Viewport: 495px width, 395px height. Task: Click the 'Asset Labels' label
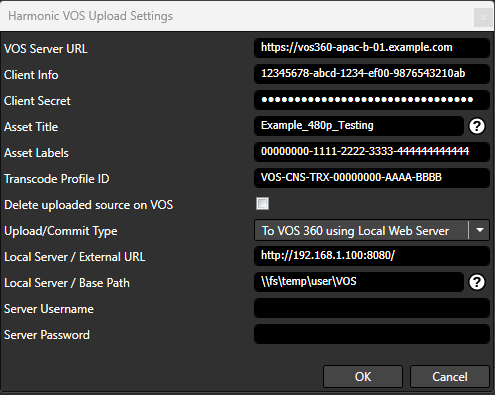click(36, 153)
